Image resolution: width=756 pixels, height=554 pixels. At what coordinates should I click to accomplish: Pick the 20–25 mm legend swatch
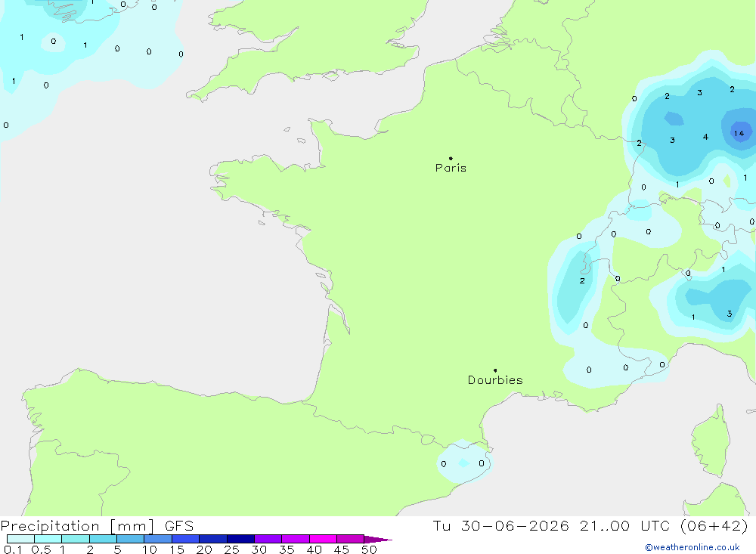point(213,539)
